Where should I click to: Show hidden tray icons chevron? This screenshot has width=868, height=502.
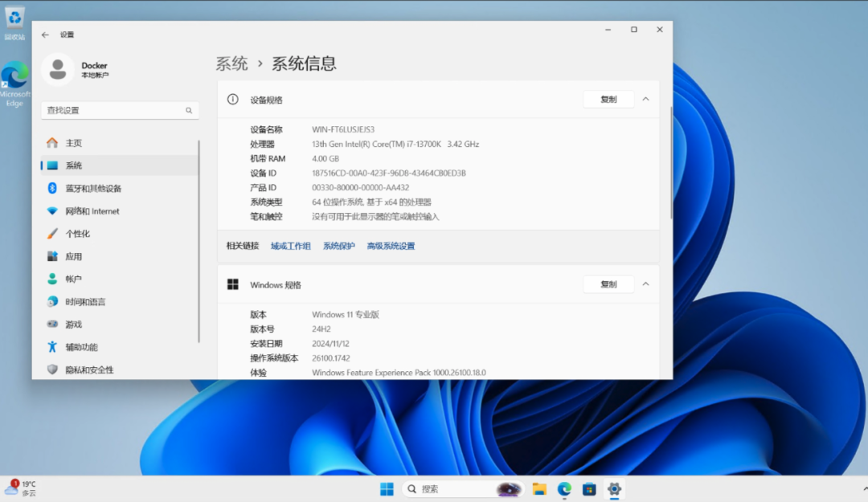pyautogui.click(x=865, y=488)
